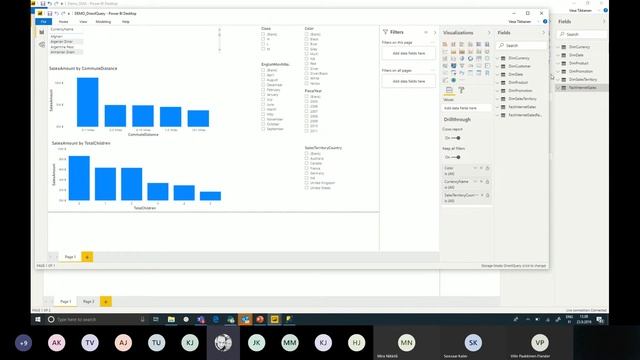Check the Canada option in country slicer
Image resolution: width=640 pixels, height=360 pixels.
click(307, 163)
